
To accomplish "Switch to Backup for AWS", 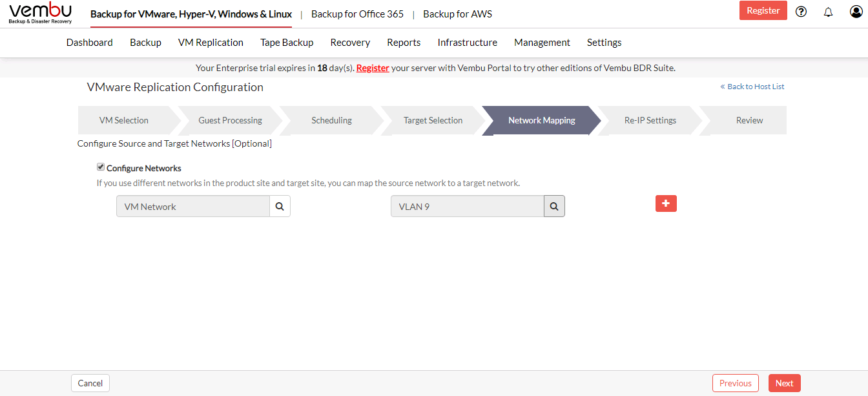I will pyautogui.click(x=457, y=14).
